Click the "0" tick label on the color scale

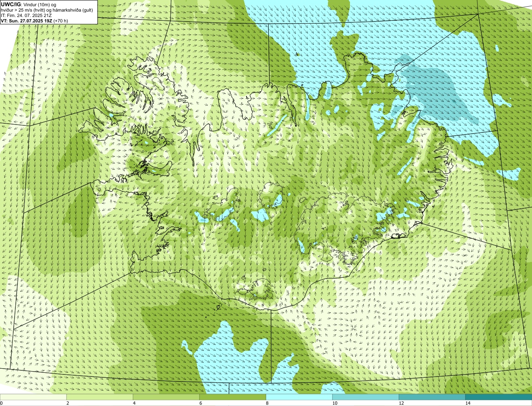point(1,403)
